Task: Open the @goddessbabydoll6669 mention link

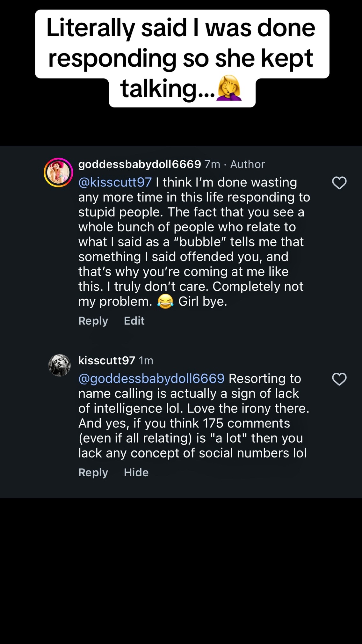Action: pyautogui.click(x=151, y=379)
